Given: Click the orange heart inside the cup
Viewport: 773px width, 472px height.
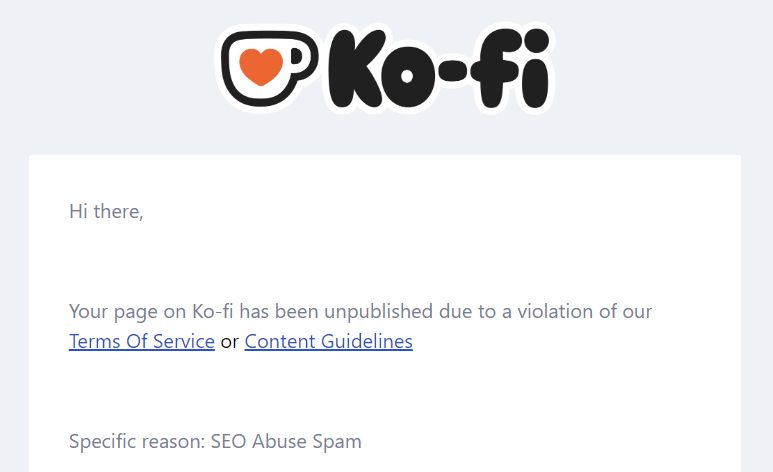Looking at the screenshot, I should (261, 67).
